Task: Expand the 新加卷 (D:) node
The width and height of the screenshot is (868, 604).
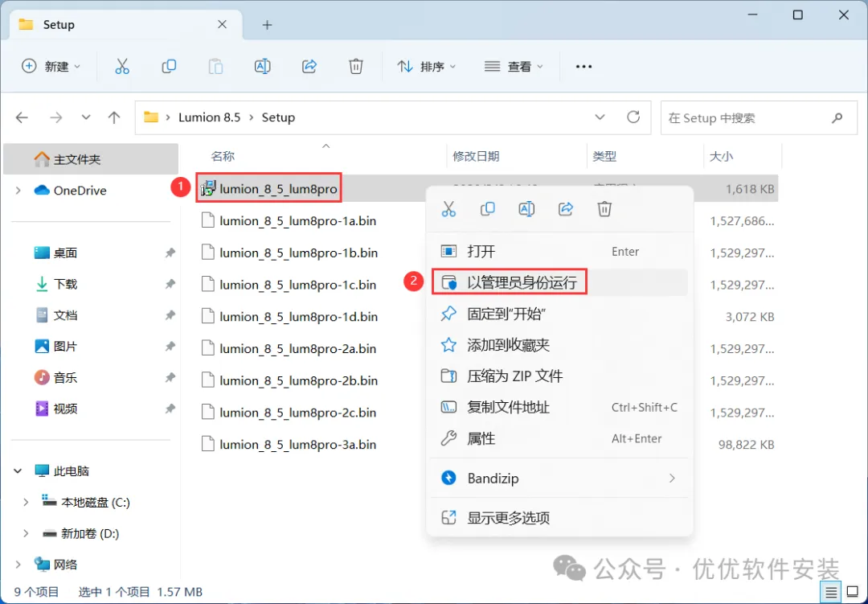Action: (26, 533)
